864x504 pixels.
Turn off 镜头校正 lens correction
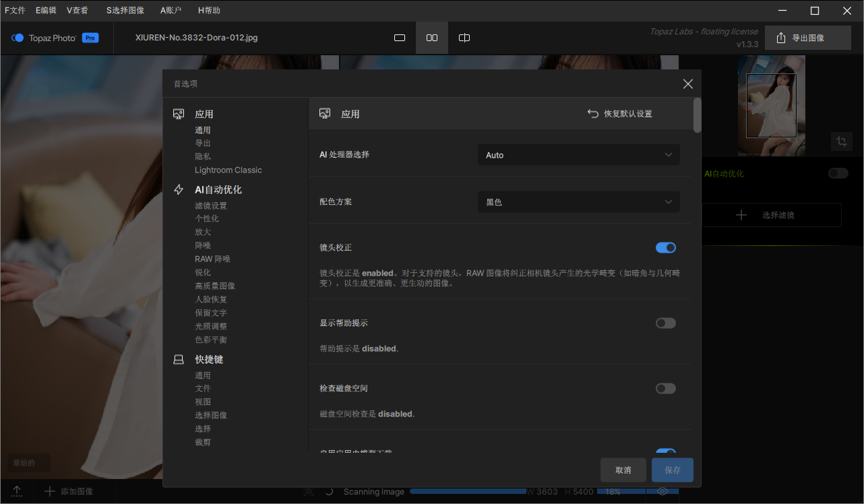click(665, 247)
